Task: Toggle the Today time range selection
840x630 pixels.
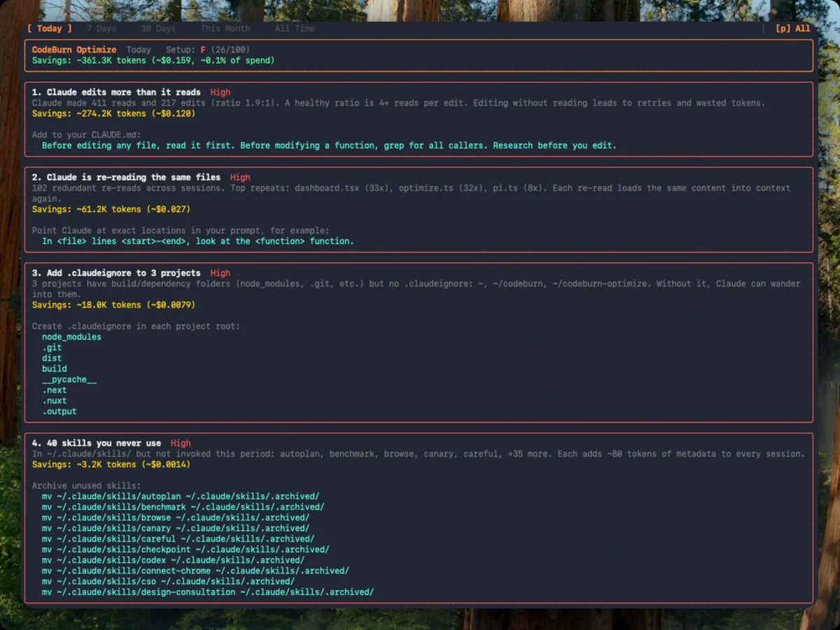Action: click(x=49, y=29)
